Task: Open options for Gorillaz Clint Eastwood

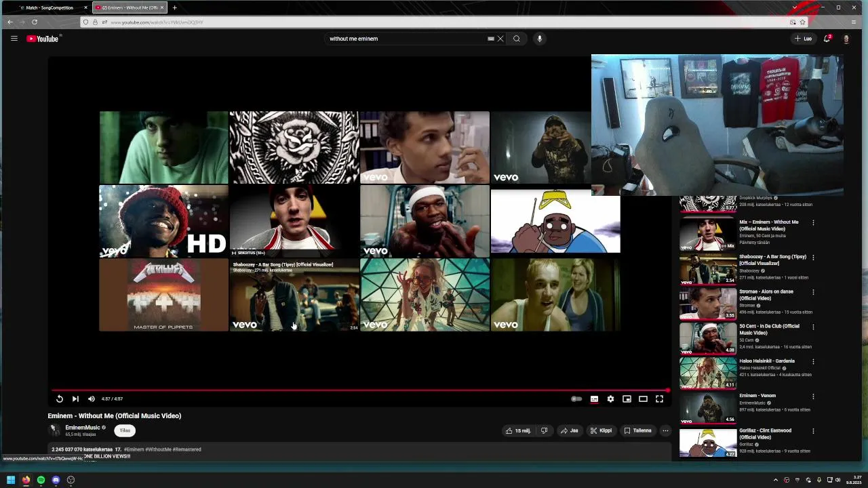Action: 813,431
